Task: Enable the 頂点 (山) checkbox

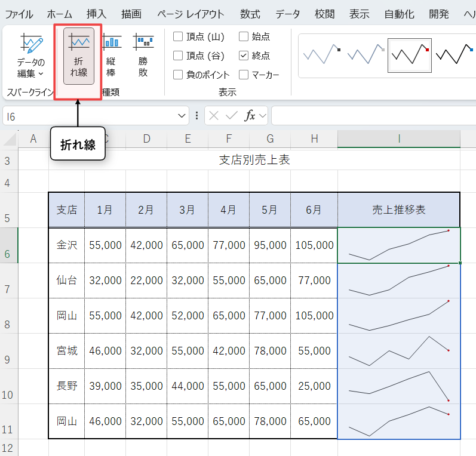Action: tap(178, 37)
